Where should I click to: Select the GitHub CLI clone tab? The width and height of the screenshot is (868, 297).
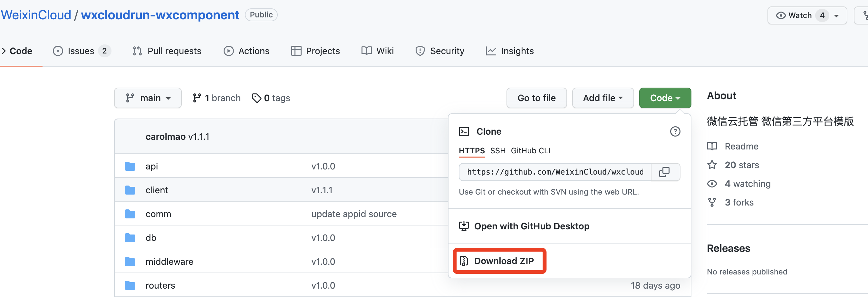pos(530,151)
